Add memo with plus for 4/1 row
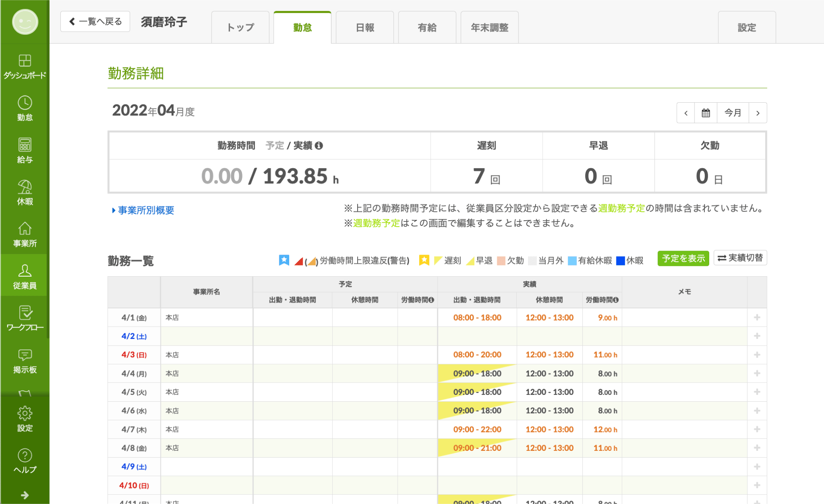Image resolution: width=824 pixels, height=504 pixels. click(757, 317)
